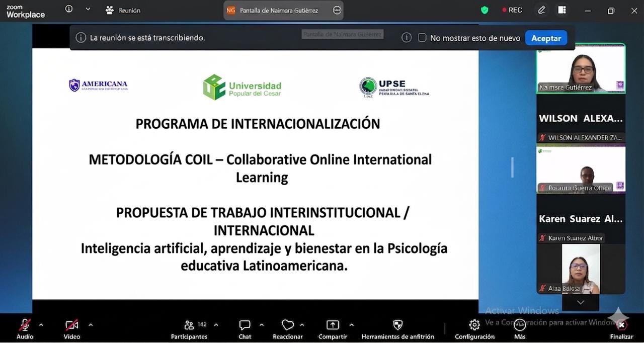Viewport: 644px width, 343px height.
Task: Expand the chevron next to meeting info
Action: point(88,9)
